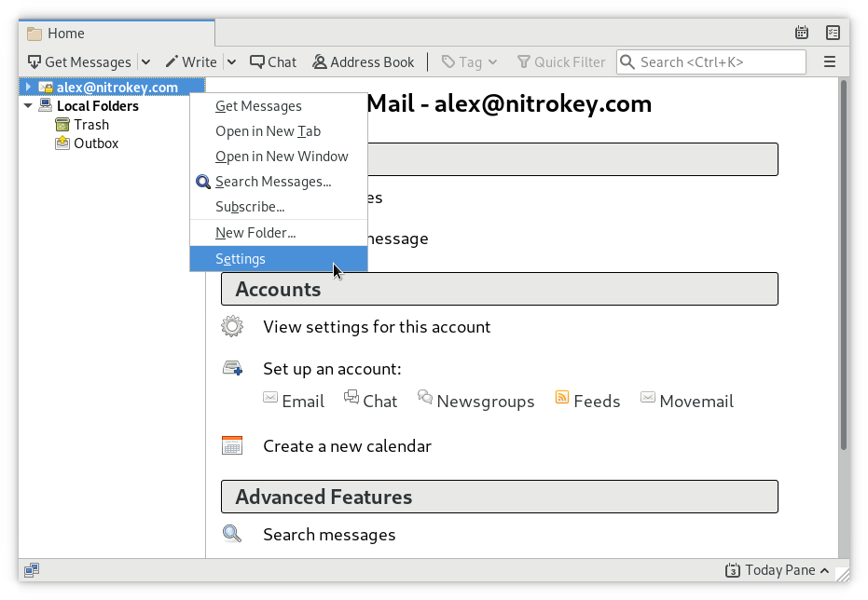Click the vertical scrollbar of account page

tap(844, 266)
